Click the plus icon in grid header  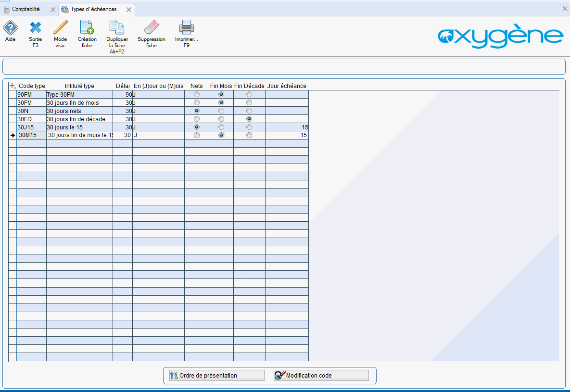coord(13,86)
